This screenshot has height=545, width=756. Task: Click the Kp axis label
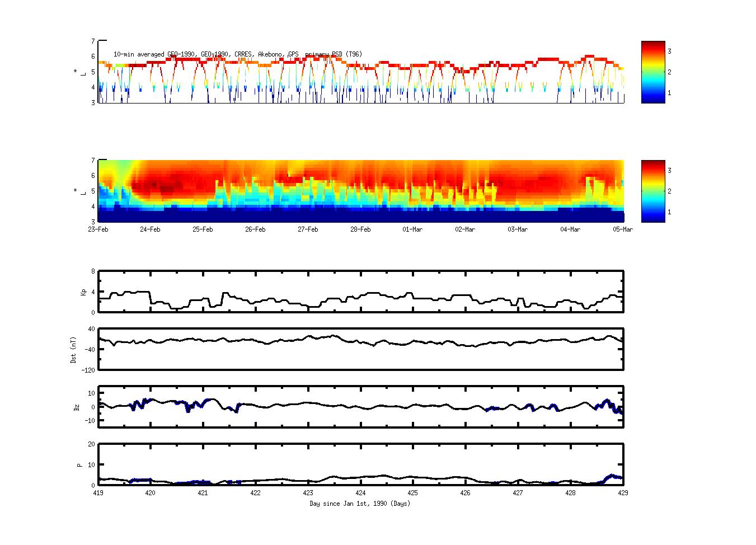pyautogui.click(x=83, y=292)
